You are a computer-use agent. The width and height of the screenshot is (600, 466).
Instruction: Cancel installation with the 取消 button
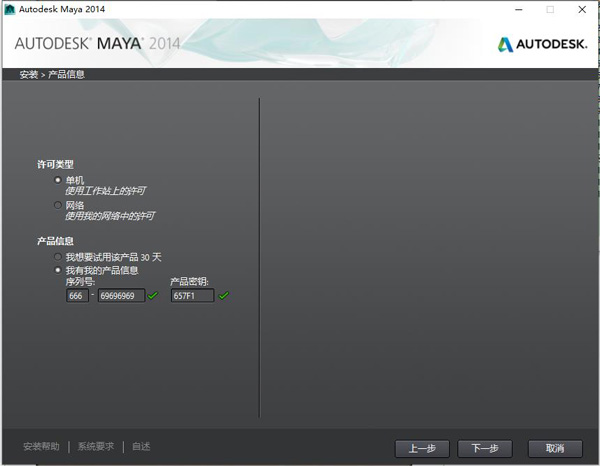pos(555,448)
